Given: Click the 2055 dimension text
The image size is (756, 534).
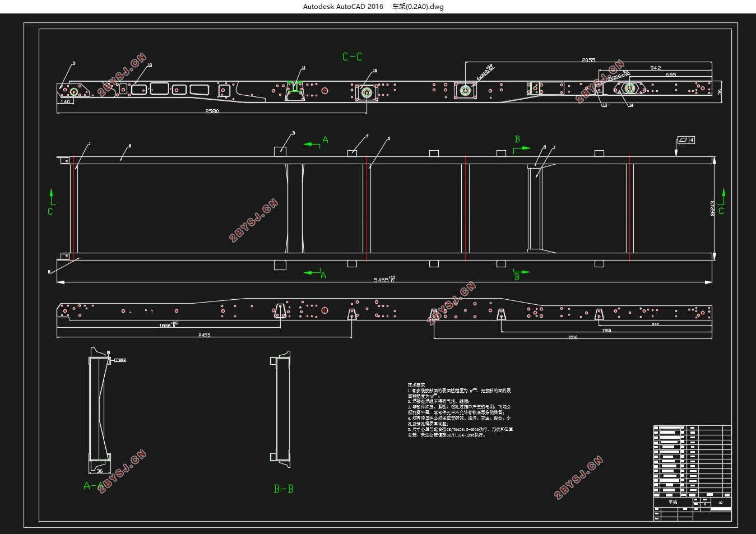Looking at the screenshot, I should click(x=588, y=59).
